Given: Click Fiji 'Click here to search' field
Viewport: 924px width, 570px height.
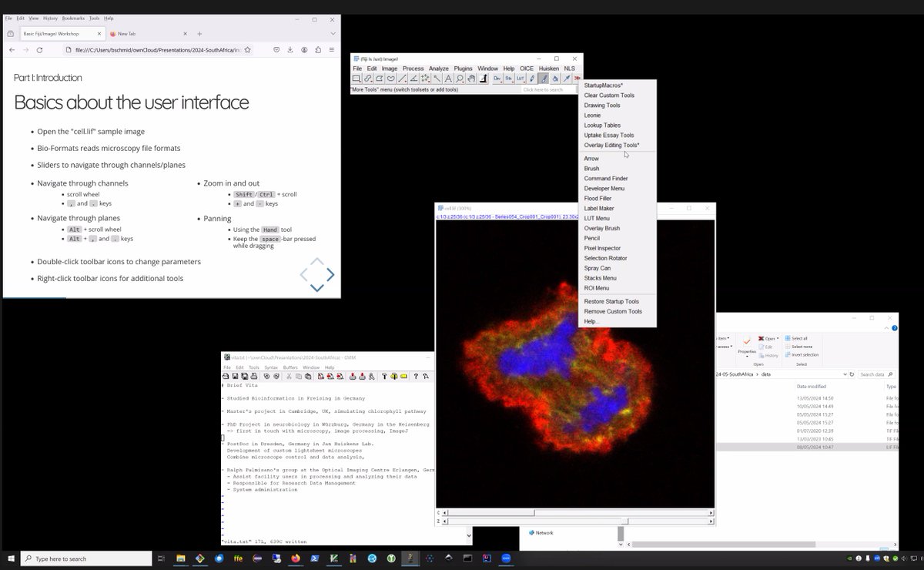Looking at the screenshot, I should (549, 89).
